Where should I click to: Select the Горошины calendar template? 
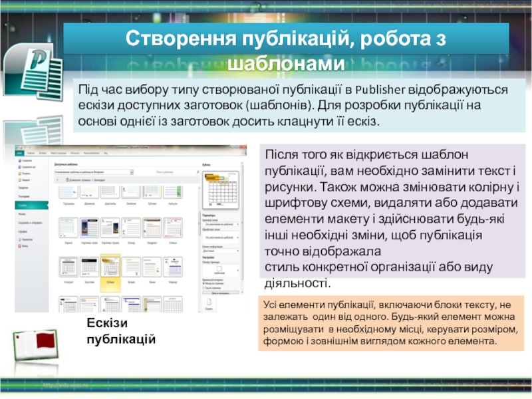point(68,192)
